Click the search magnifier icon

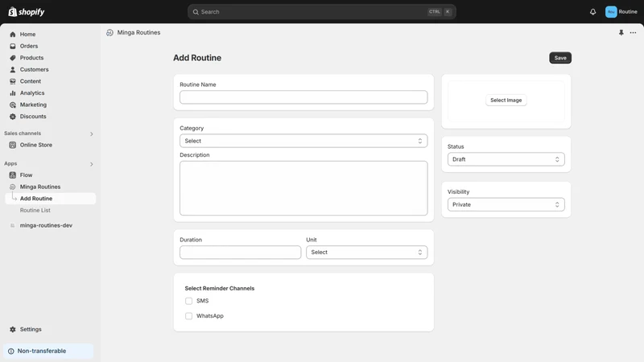click(196, 12)
